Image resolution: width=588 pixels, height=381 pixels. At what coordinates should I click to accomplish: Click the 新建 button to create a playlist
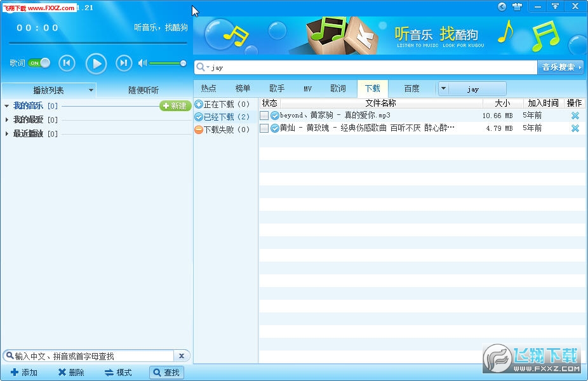[175, 105]
